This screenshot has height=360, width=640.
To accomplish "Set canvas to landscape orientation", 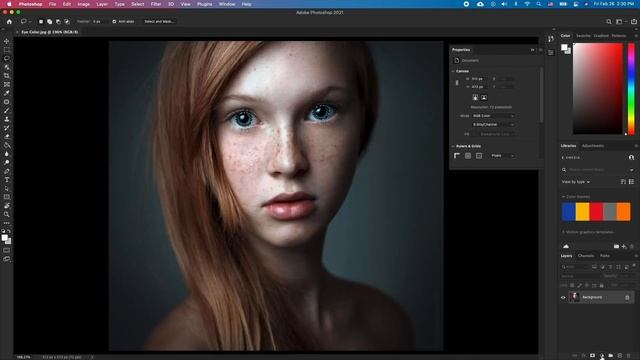I will click(484, 97).
